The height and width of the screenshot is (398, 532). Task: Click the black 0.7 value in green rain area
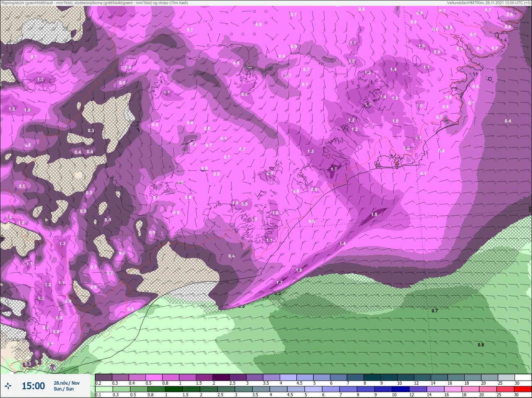coord(435,311)
